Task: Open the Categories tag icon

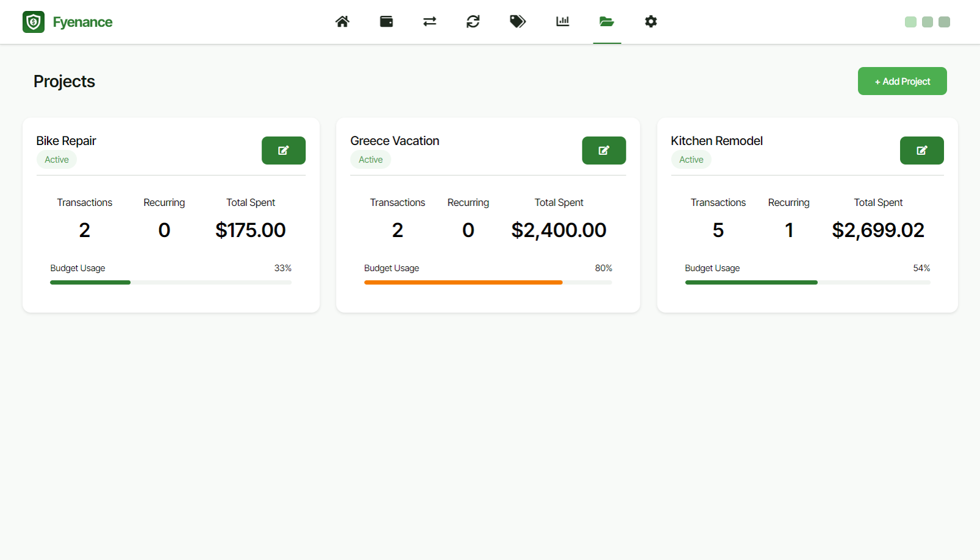Action: [517, 21]
